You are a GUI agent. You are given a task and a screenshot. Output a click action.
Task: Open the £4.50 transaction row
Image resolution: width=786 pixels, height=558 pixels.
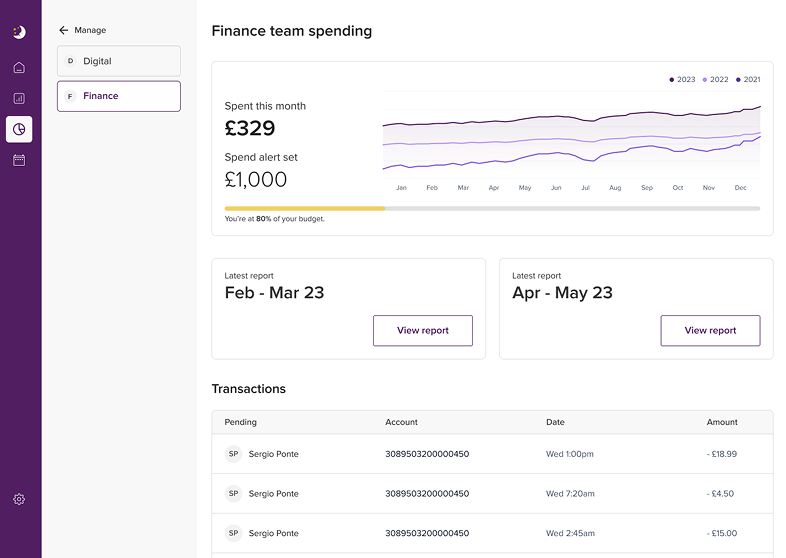click(x=492, y=493)
